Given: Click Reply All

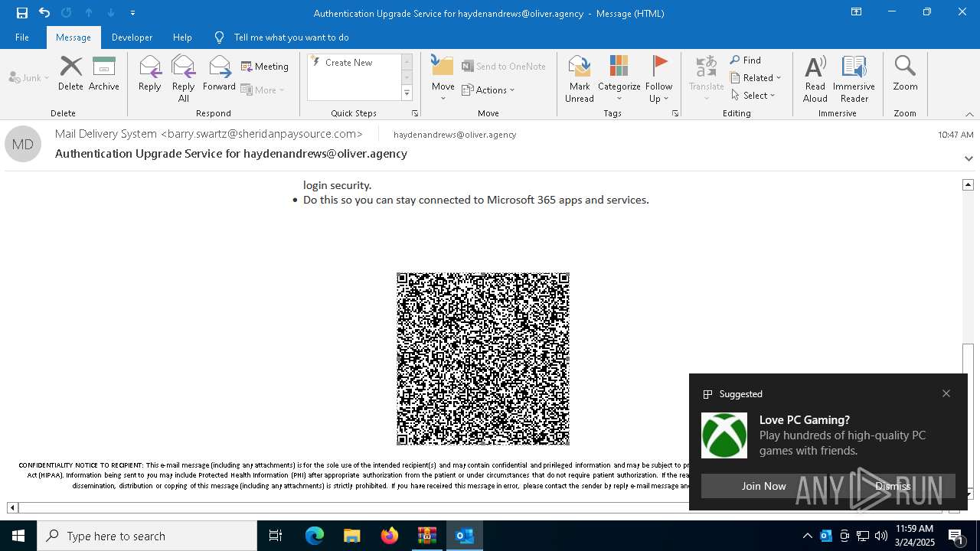Looking at the screenshot, I should (184, 79).
